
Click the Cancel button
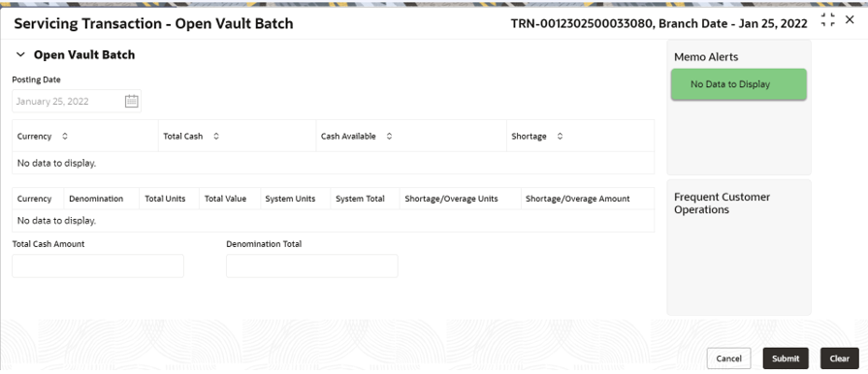pyautogui.click(x=728, y=358)
